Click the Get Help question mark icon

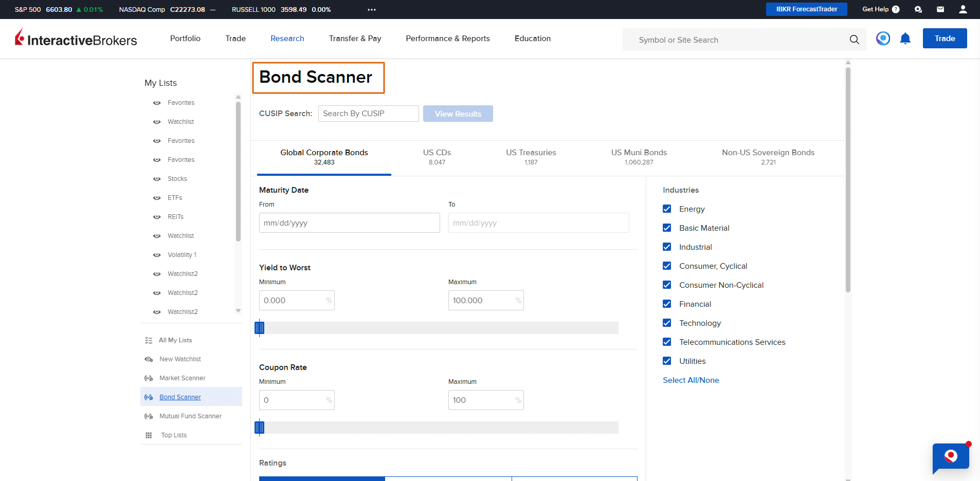point(895,9)
